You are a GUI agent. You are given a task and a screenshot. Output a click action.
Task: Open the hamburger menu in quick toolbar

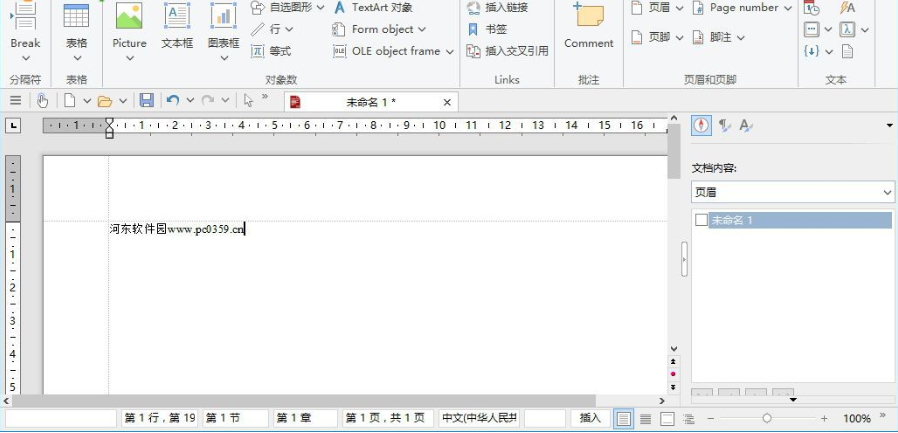tap(15, 101)
